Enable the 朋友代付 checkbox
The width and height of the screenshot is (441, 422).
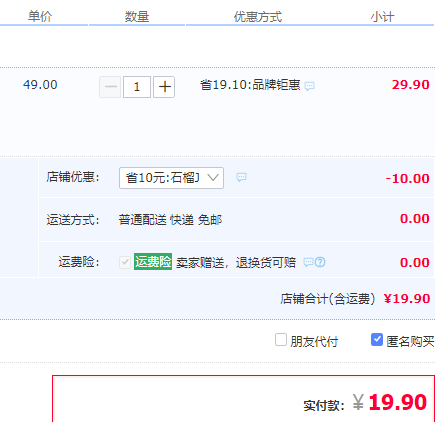point(281,340)
